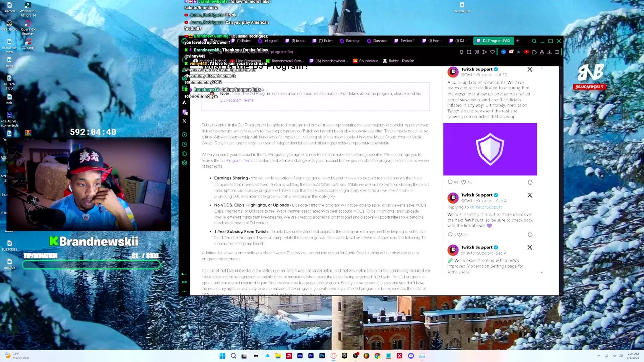This screenshot has width=644, height=362.
Task: Open Wondershare Filmora 14 desktop shortcut
Action: tap(28, 9)
